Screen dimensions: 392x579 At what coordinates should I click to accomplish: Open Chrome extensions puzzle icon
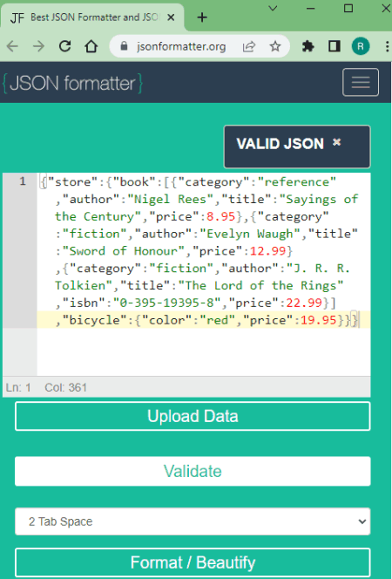pos(308,46)
